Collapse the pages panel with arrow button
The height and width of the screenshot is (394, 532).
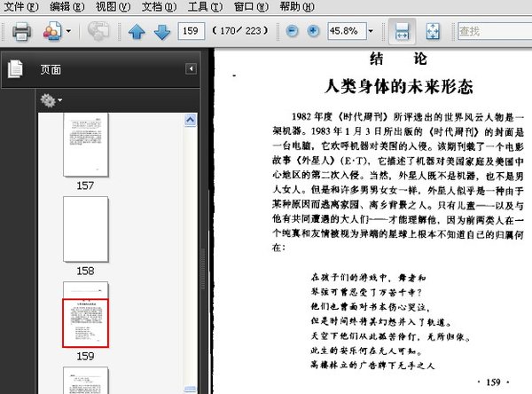click(190, 68)
